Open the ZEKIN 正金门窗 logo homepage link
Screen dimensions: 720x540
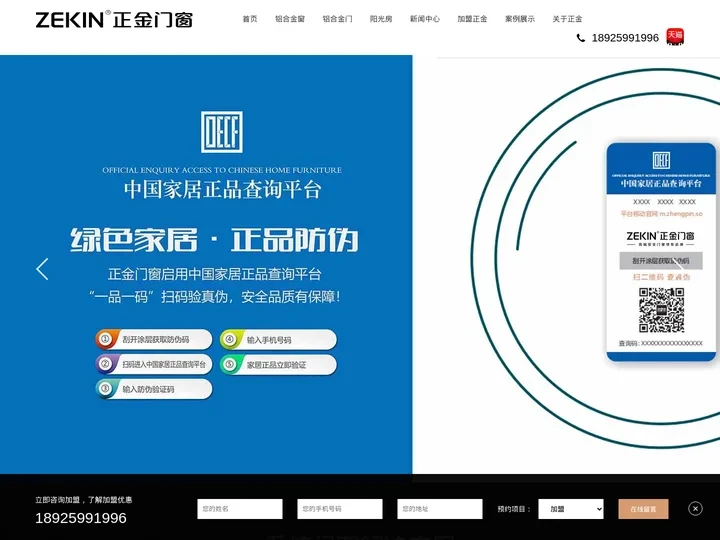(x=114, y=19)
